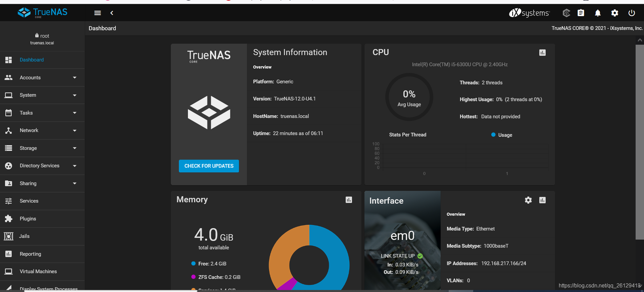The image size is (644, 292).
Task: Expand the Network menu arrow
Action: pyautogui.click(x=75, y=131)
